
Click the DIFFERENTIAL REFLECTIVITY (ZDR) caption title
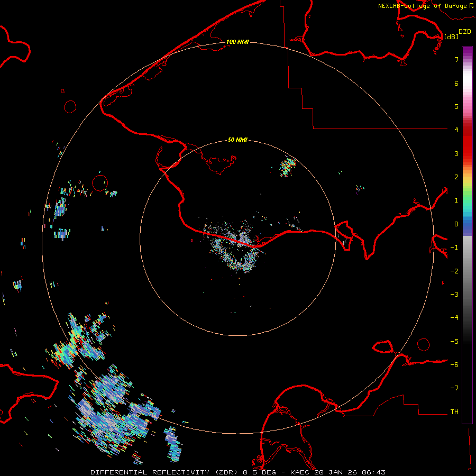(x=164, y=472)
